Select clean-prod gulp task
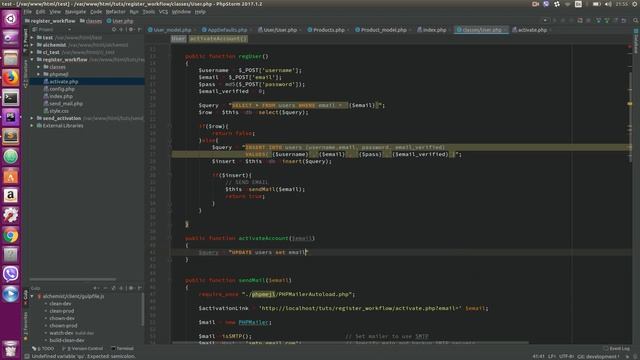The width and height of the screenshot is (640, 360). [62, 311]
